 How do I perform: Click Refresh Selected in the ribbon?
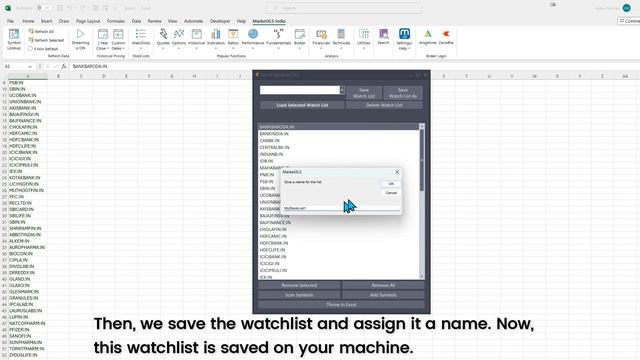pyautogui.click(x=46, y=40)
